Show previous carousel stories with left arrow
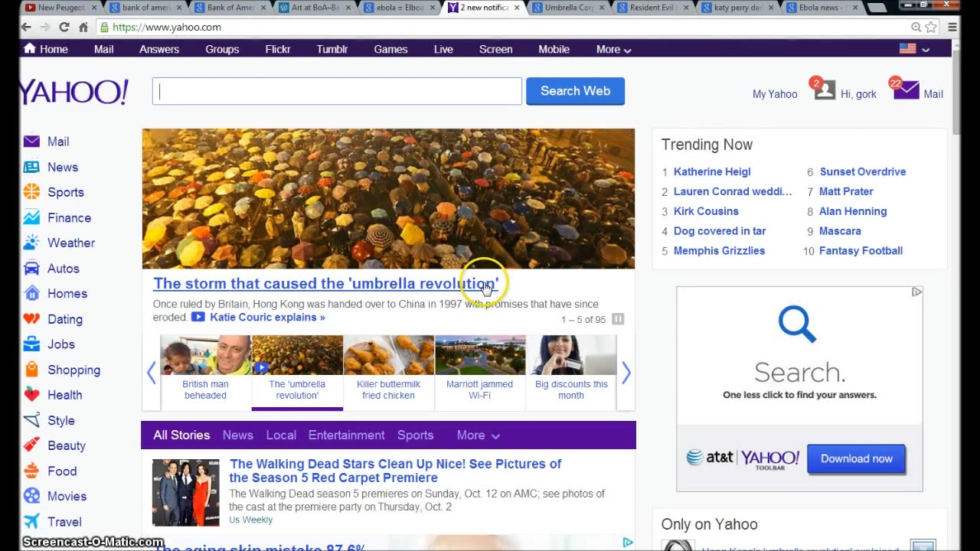This screenshot has height=551, width=980. click(151, 373)
